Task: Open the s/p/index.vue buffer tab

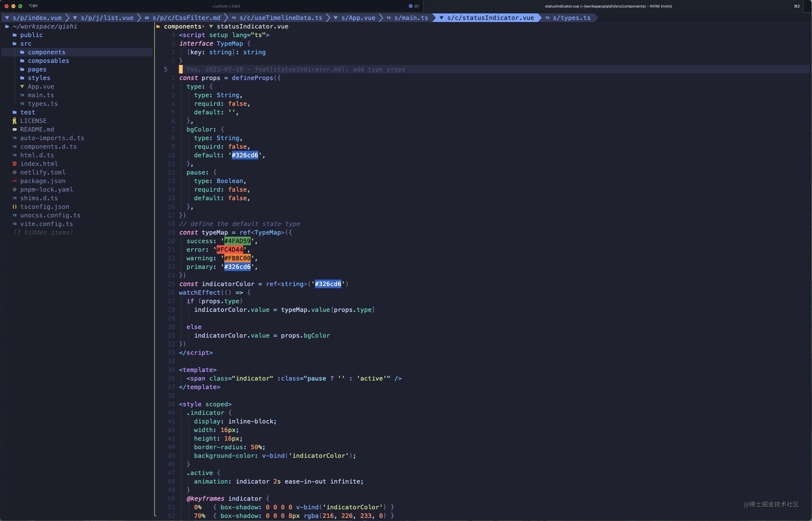Action: coord(33,18)
